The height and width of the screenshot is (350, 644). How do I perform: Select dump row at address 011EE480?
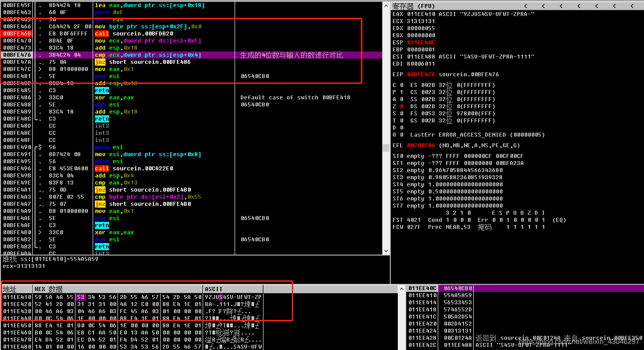(x=132, y=346)
